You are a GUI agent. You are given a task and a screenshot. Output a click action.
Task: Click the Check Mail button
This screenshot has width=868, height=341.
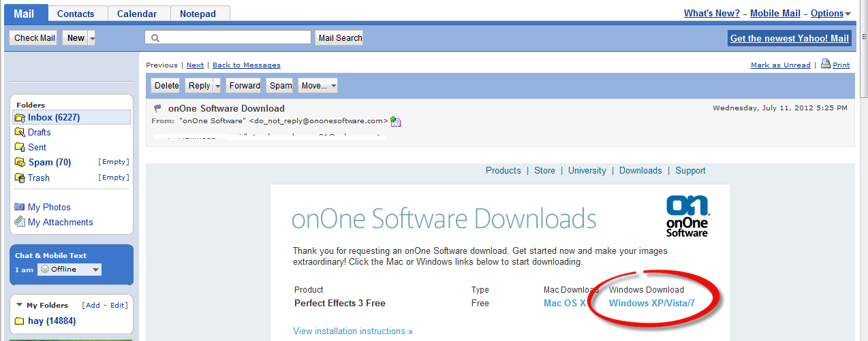pos(35,38)
